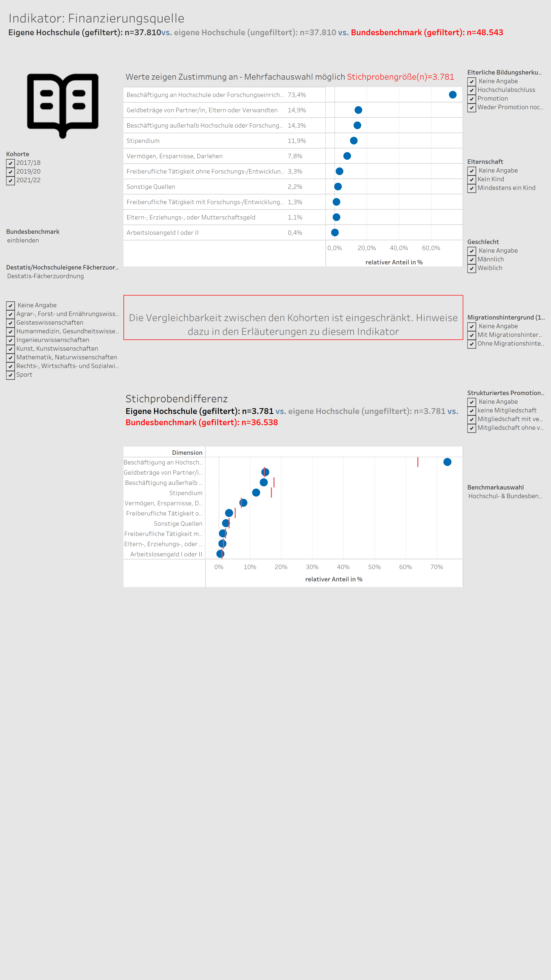Toggle the Ingenieurwissenschaften checkbox

11,340
